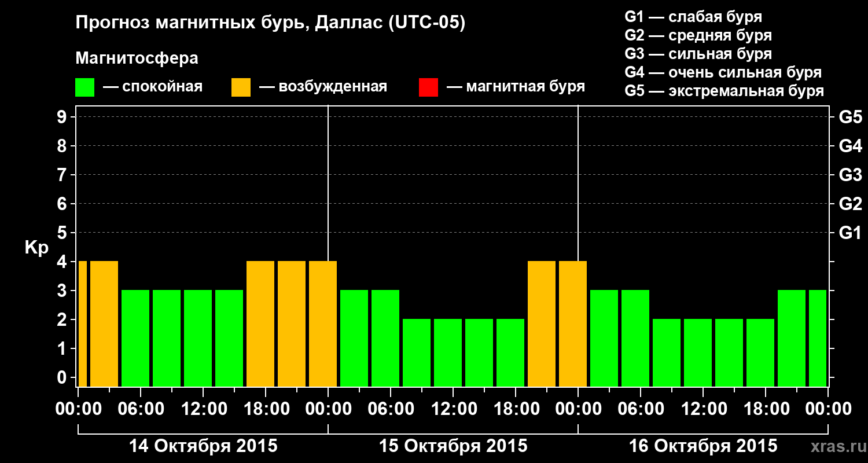Viewport: 868px width, 463px height.
Task: Select the '16 Октября 2015' date label
Action: point(703,446)
